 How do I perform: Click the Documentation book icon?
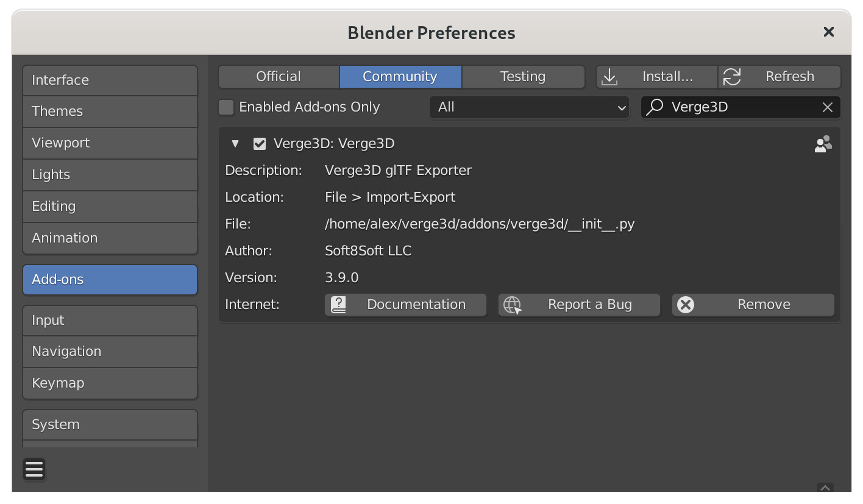338,305
